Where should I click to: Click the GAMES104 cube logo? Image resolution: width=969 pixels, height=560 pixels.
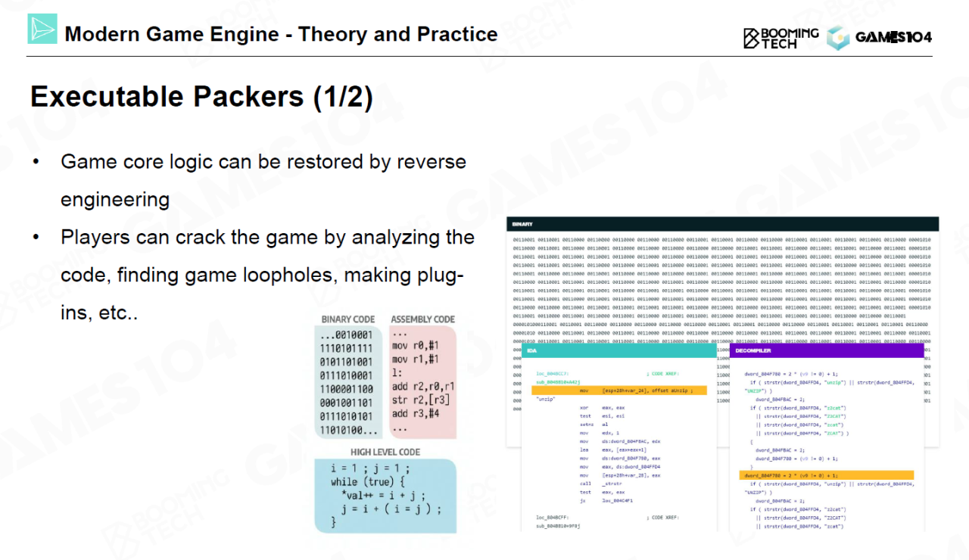[837, 38]
